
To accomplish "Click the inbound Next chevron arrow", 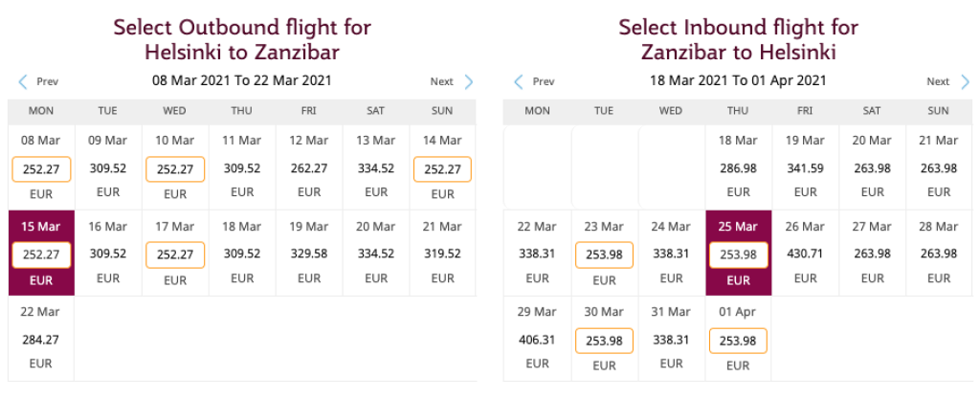I will point(965,82).
